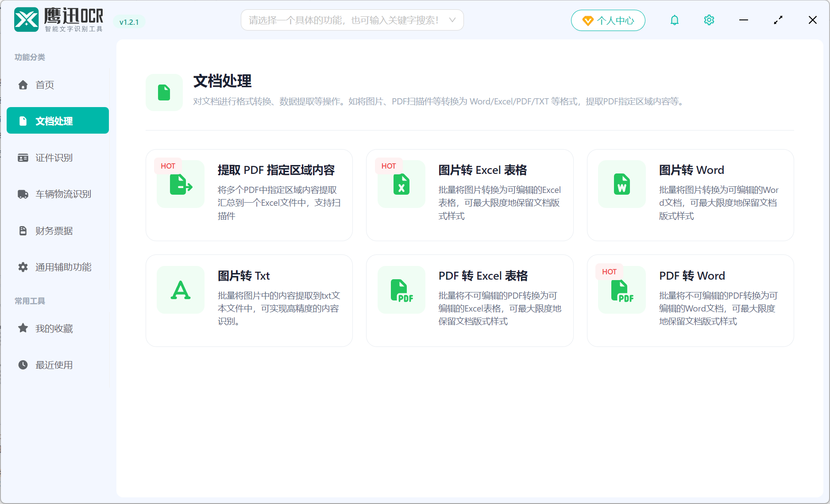This screenshot has height=504, width=830.
Task: Click the 图片转 Word W file icon
Action: [622, 184]
